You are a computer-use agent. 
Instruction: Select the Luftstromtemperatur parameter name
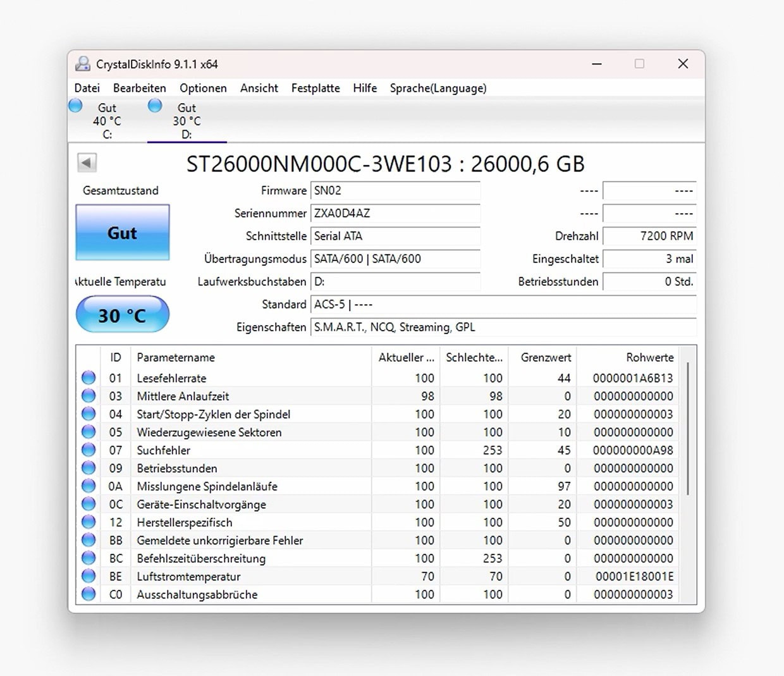pos(188,576)
